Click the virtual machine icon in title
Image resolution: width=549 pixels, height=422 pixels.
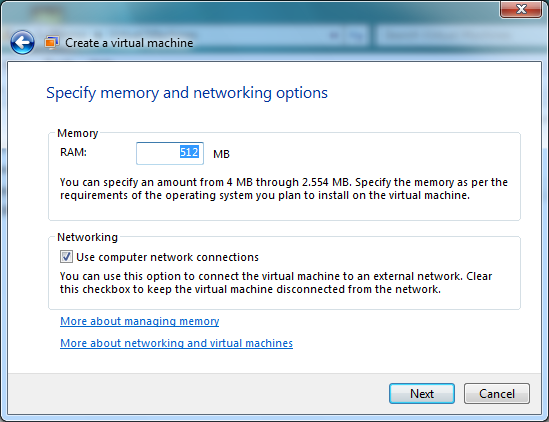point(51,43)
